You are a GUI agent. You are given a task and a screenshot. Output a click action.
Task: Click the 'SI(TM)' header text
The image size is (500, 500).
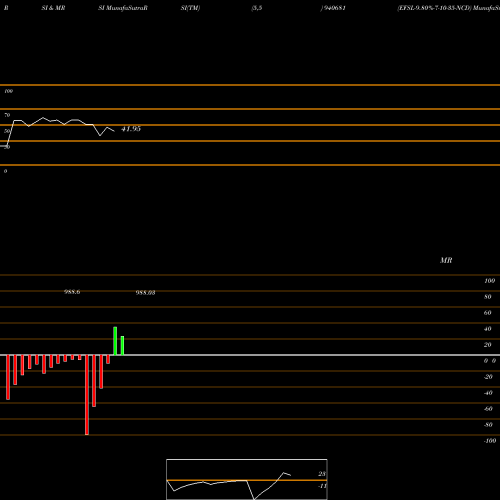tap(190, 8)
